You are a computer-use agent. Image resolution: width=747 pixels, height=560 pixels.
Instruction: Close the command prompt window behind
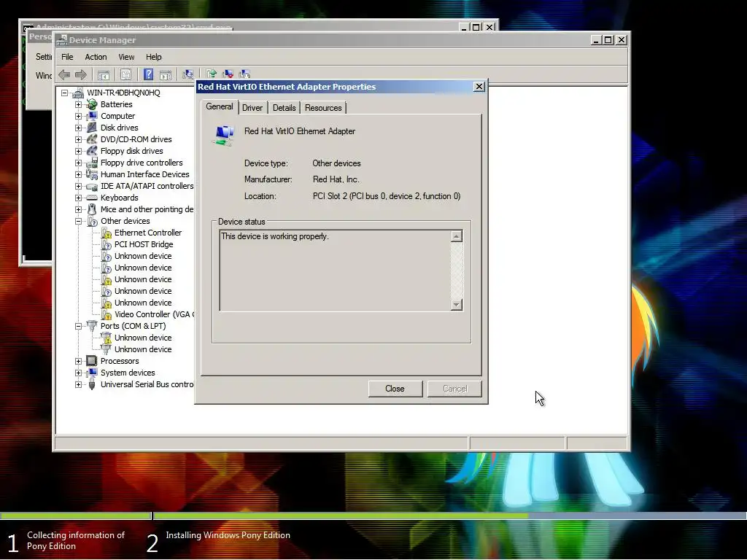489,27
